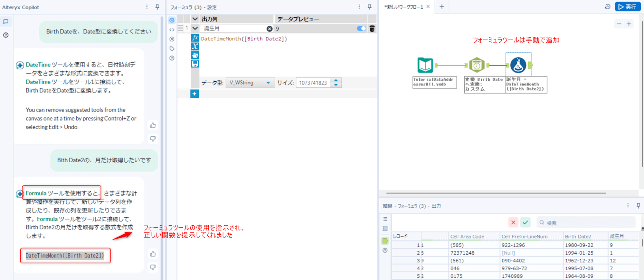Screen dimensions: 644x280
Task: Toggle the 誕生月 expression on/off switch
Action: click(x=362, y=29)
